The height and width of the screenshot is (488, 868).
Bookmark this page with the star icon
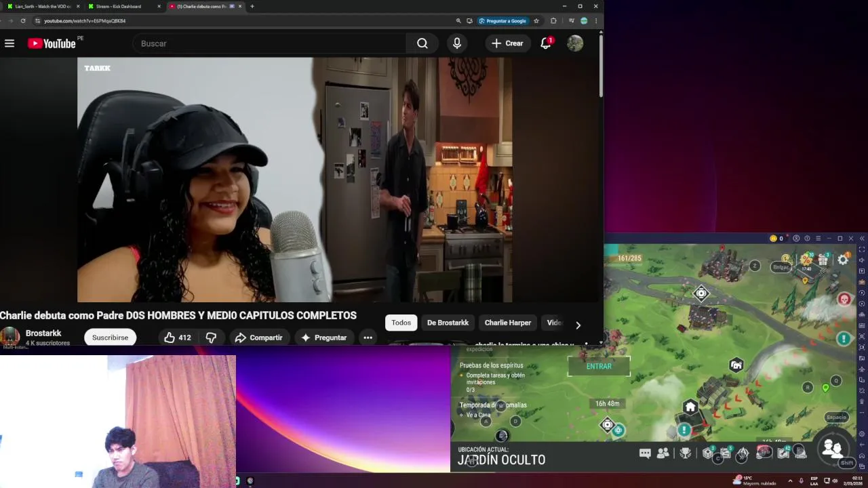point(536,21)
